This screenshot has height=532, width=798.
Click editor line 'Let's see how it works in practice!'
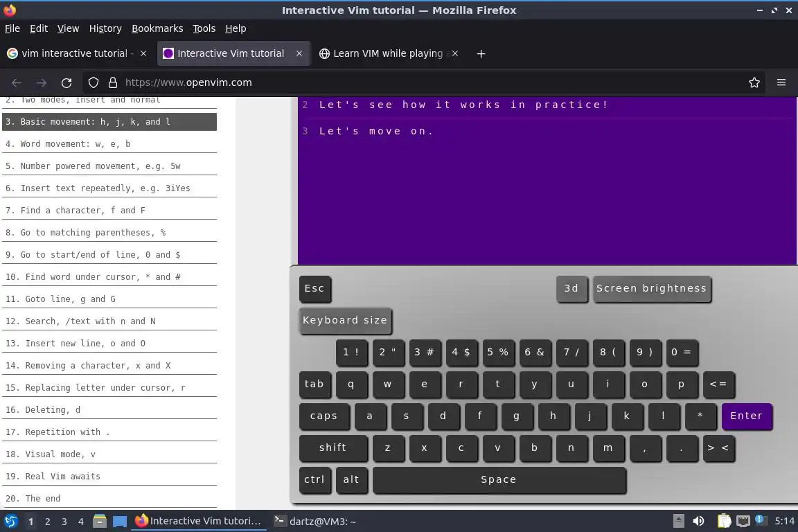coord(463,105)
